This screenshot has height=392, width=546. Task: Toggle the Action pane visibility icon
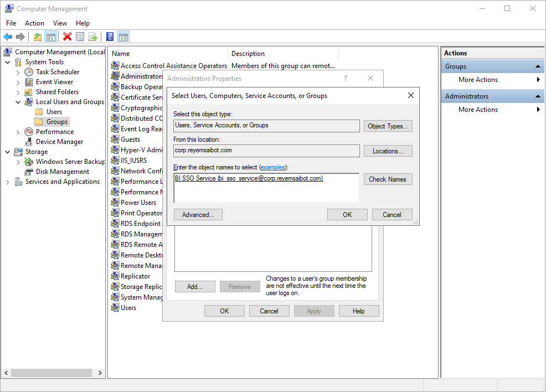click(x=123, y=37)
